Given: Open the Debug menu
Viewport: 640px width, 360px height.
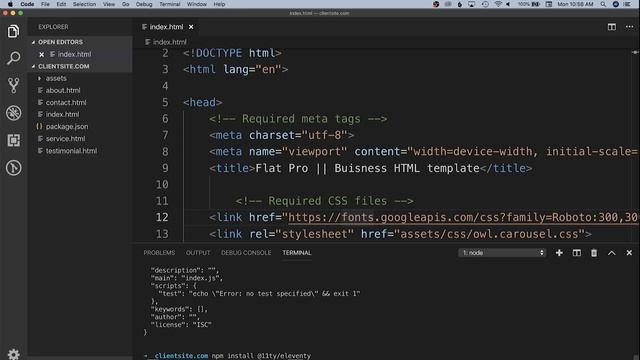Looking at the screenshot, I should [x=144, y=4].
